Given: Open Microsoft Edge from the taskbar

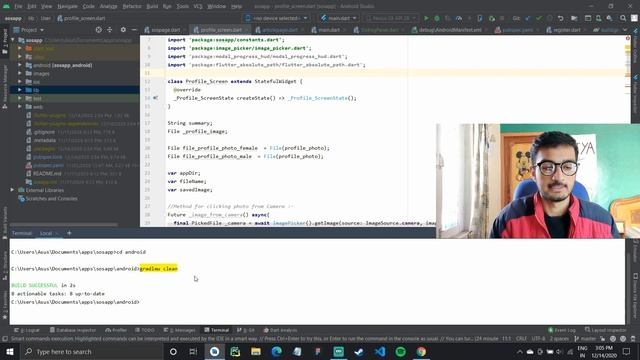Looking at the screenshot, I should [276, 351].
